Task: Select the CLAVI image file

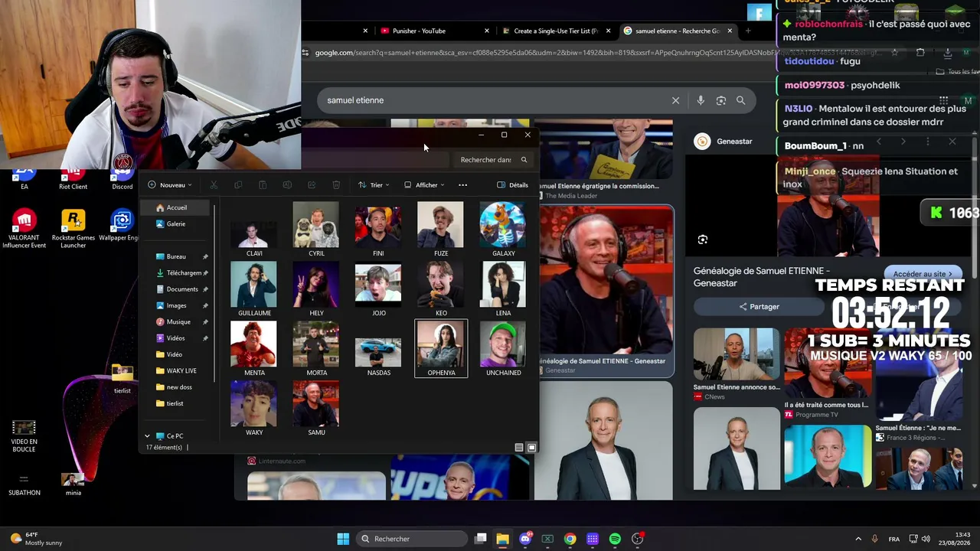Action: pyautogui.click(x=254, y=230)
